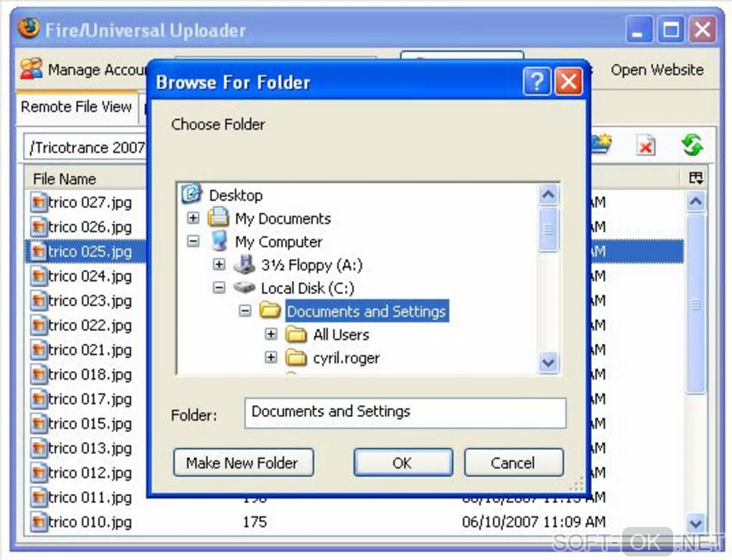Open the column picker icon in list header
Viewport: 732px width, 560px height.
(x=695, y=177)
